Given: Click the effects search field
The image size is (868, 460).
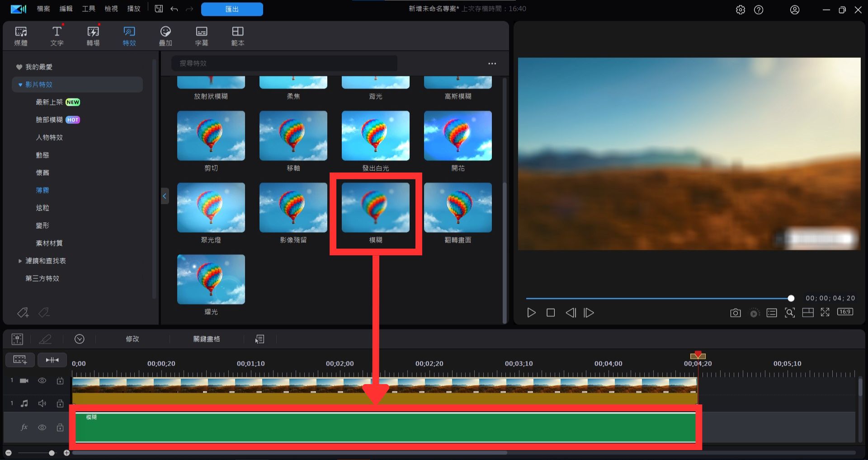Looking at the screenshot, I should point(284,63).
